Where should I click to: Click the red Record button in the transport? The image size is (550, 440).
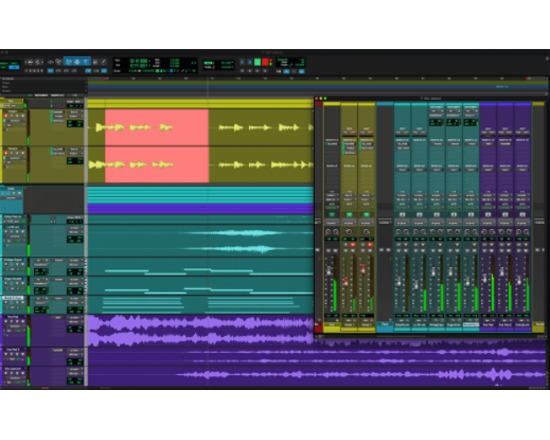(x=265, y=62)
